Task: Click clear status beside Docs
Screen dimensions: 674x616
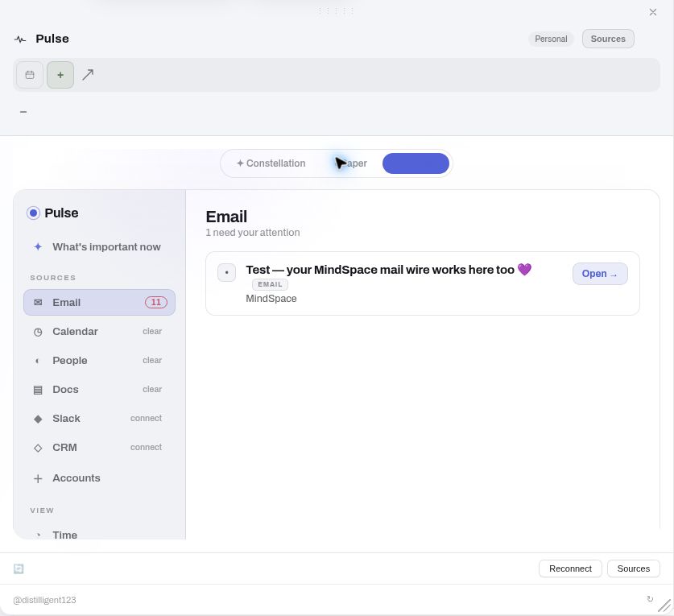Action: (152, 389)
